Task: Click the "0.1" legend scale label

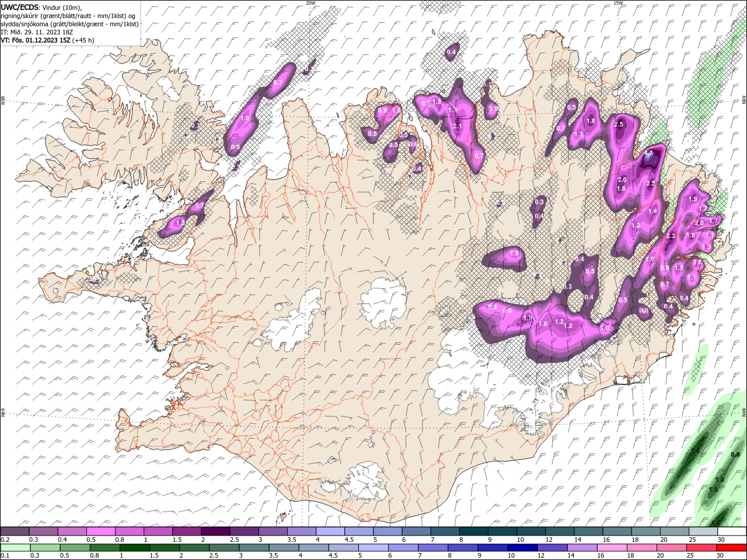Action: pos(5,556)
